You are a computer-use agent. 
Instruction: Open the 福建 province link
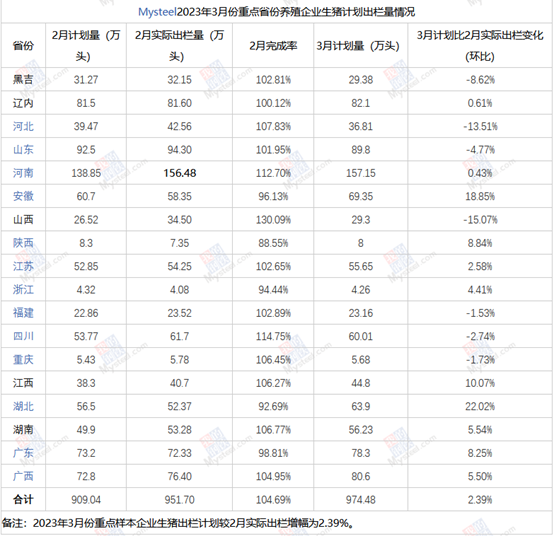tap(23, 313)
